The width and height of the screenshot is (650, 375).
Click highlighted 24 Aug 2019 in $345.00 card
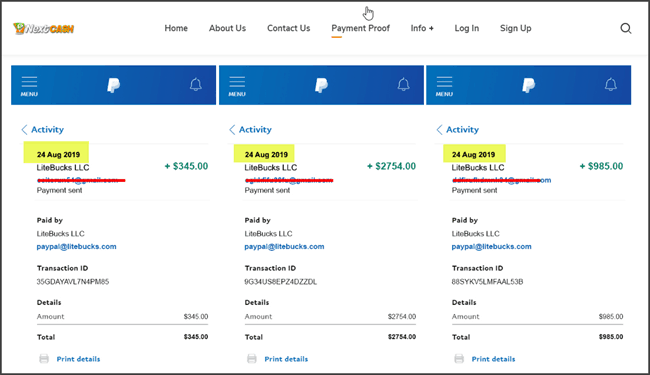(58, 155)
